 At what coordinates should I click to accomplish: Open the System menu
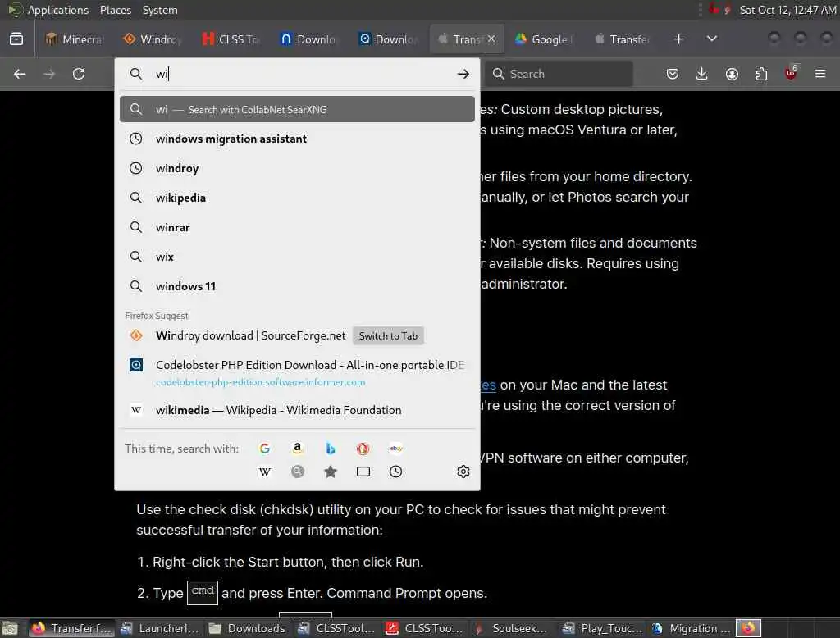[160, 10]
